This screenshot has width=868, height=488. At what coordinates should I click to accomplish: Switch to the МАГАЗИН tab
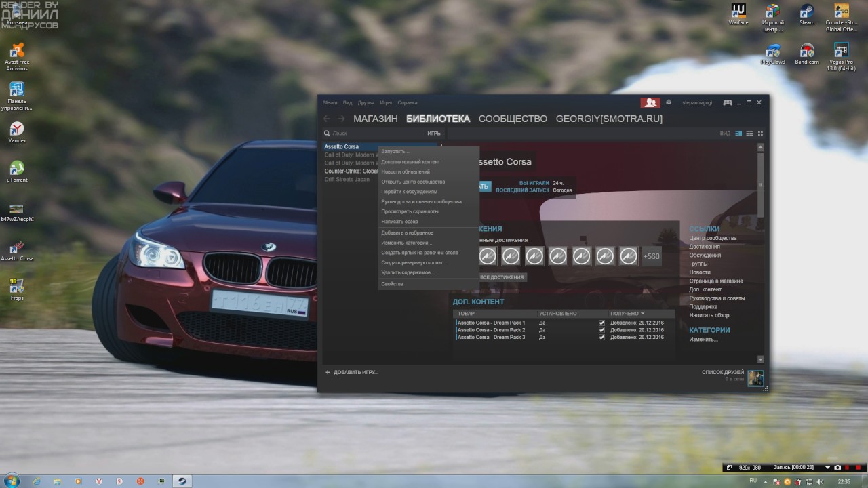click(375, 119)
